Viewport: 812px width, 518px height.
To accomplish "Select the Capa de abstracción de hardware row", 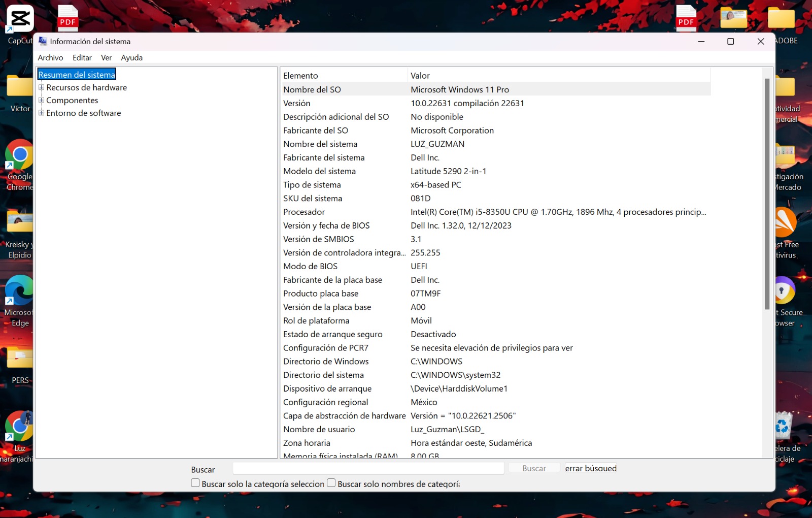I will click(x=496, y=416).
